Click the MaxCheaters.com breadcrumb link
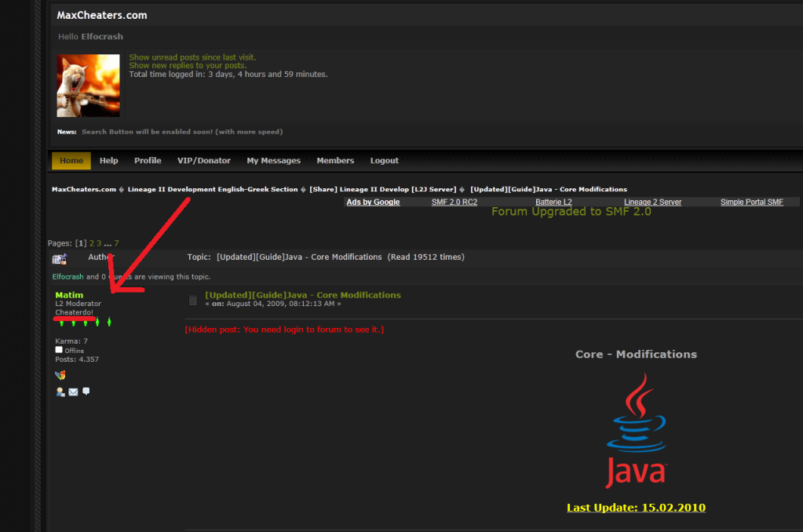 pos(83,189)
